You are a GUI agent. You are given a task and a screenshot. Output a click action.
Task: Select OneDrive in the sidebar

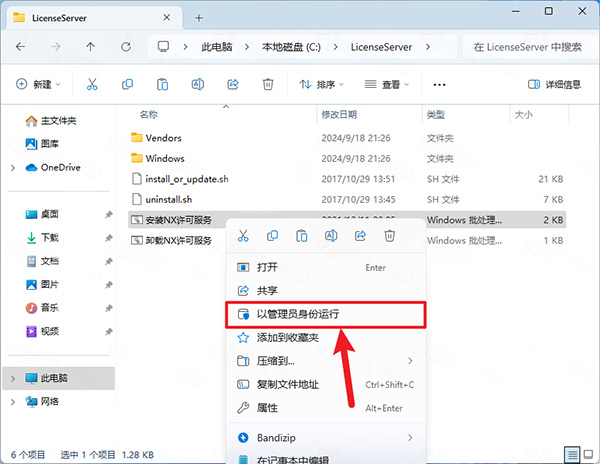click(x=53, y=168)
